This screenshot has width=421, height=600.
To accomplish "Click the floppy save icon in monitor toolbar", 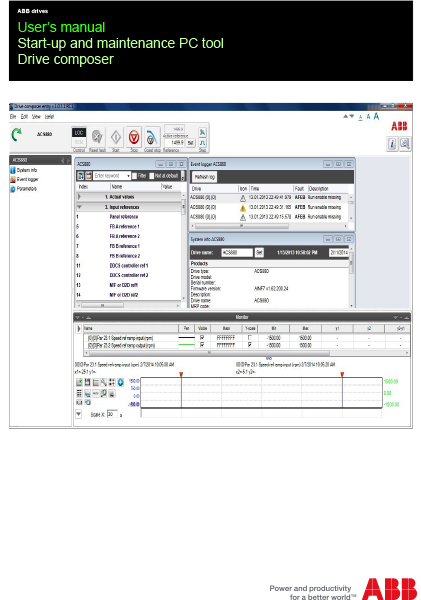I will pos(87,382).
